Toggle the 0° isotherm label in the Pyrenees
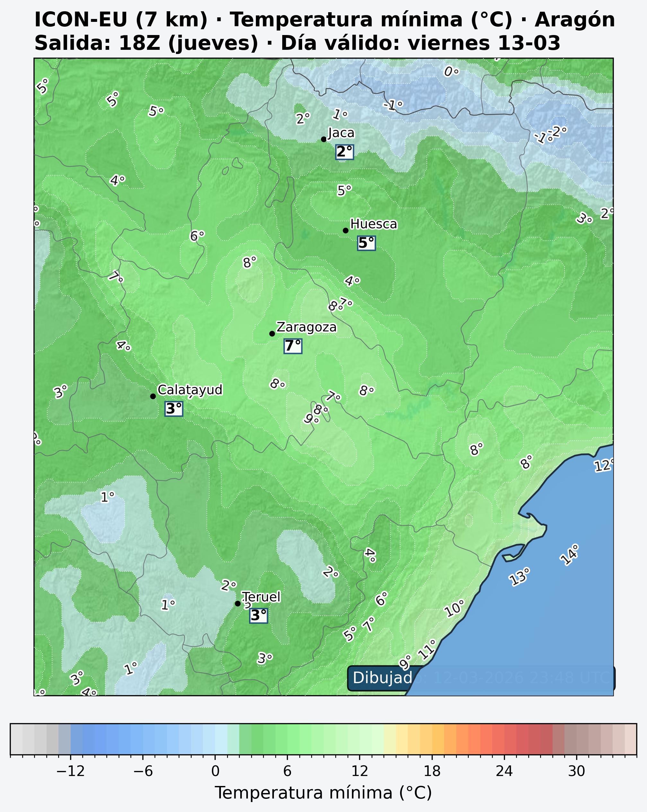This screenshot has width=647, height=812. click(x=451, y=72)
